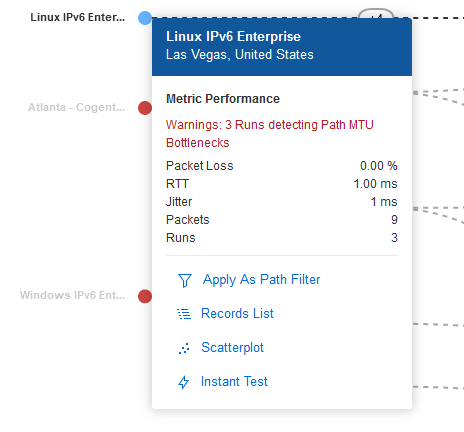Click the Records List lines icon
Viewport: 464px width, 432px height.
184,314
